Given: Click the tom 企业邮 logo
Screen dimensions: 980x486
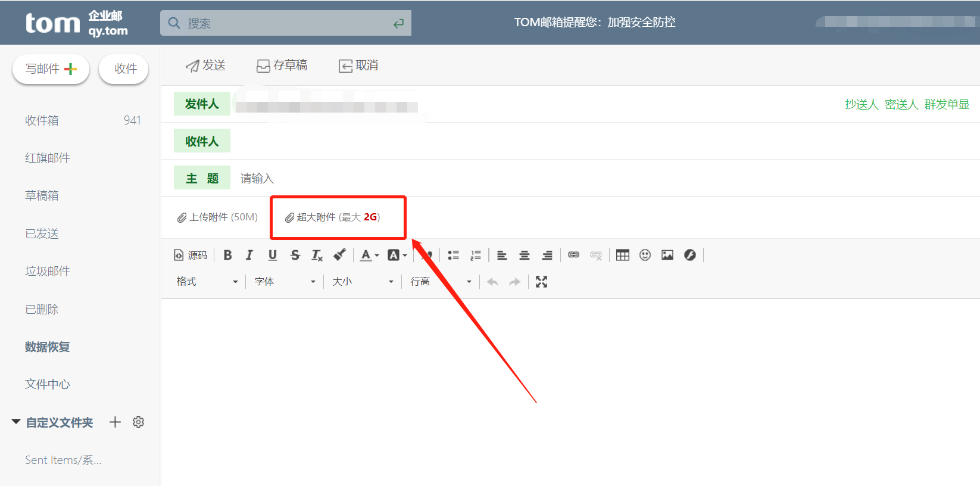Looking at the screenshot, I should point(77,23).
